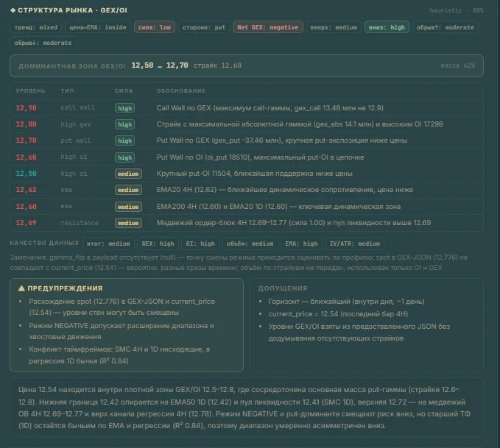500x448 pixels.
Task: Click the 'Крупный put-OI 11504' rationale text
Action: 255,174
